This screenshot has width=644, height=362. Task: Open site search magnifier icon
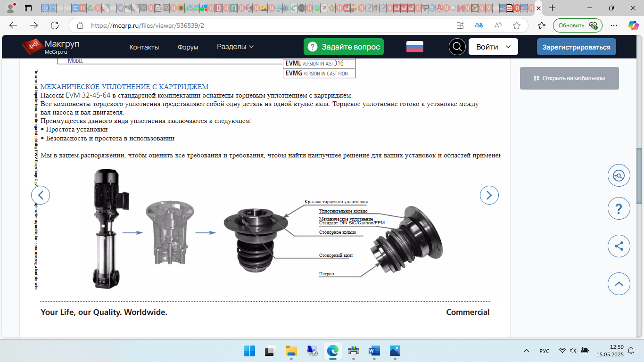tap(457, 47)
